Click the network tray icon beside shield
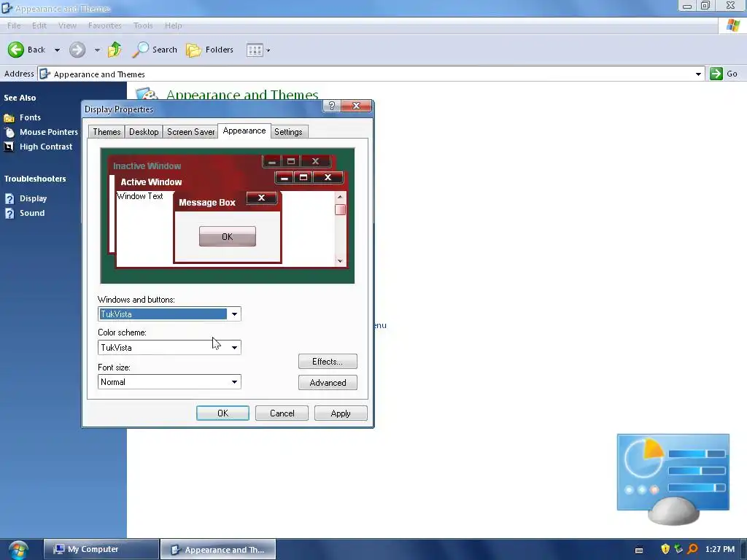Image resolution: width=747 pixels, height=560 pixels. [679, 549]
